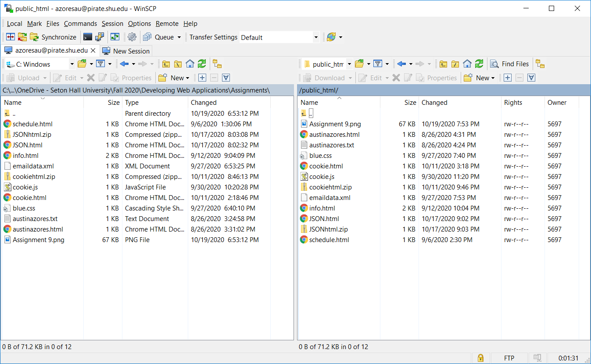
Task: Go to the local home directory
Action: [190, 64]
